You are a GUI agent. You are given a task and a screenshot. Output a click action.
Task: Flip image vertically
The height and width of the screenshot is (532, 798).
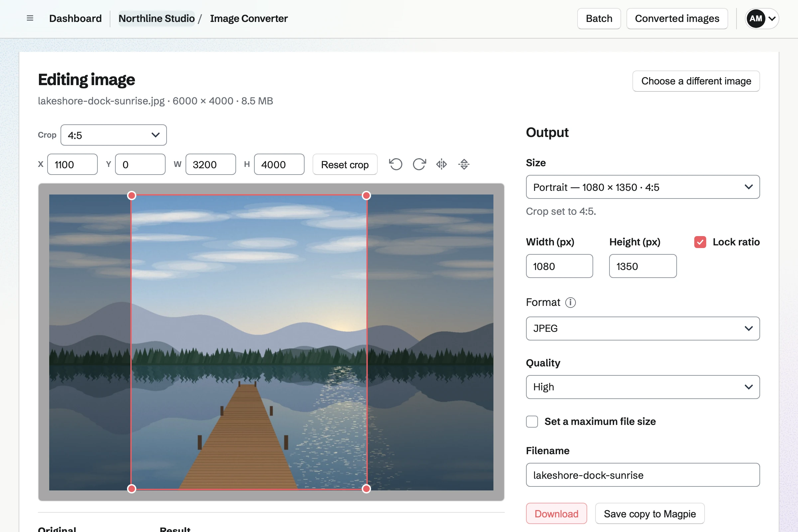point(464,165)
